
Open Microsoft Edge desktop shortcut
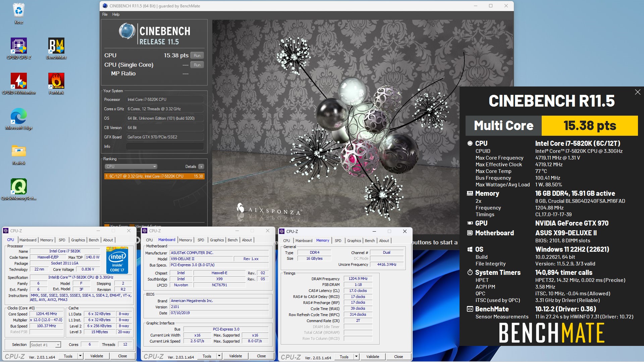coord(19,119)
